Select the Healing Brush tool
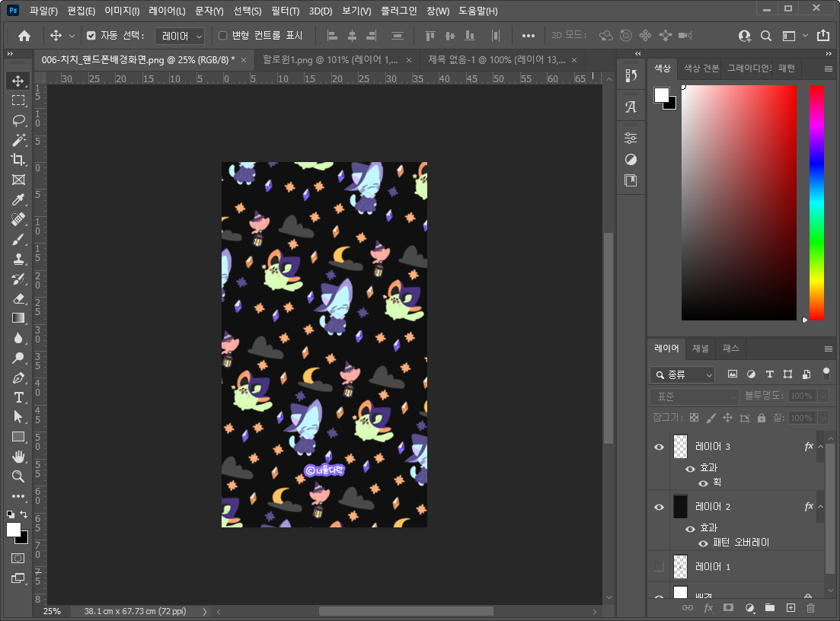This screenshot has height=621, width=840. 18,219
